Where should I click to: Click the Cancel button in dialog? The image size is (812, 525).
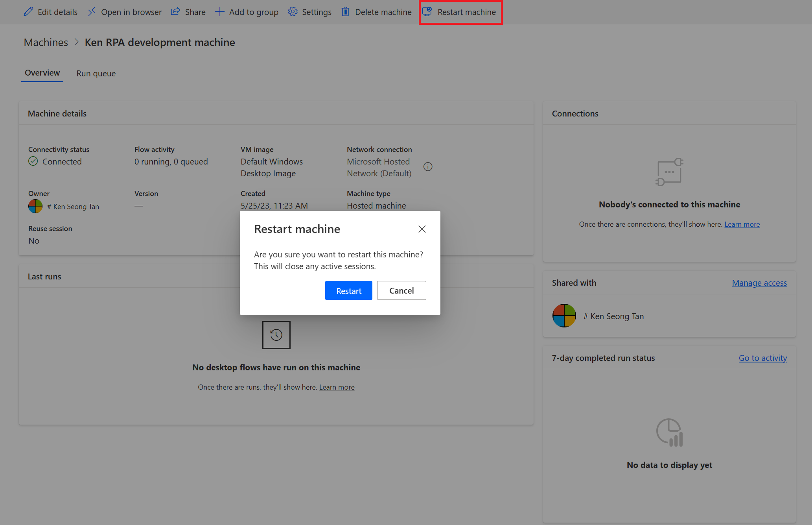point(401,290)
